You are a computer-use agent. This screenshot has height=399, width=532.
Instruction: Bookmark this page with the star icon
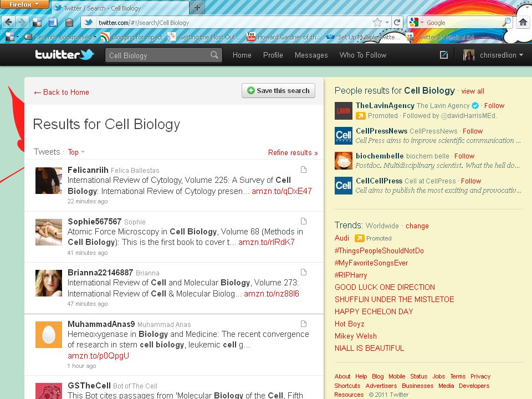[377, 23]
